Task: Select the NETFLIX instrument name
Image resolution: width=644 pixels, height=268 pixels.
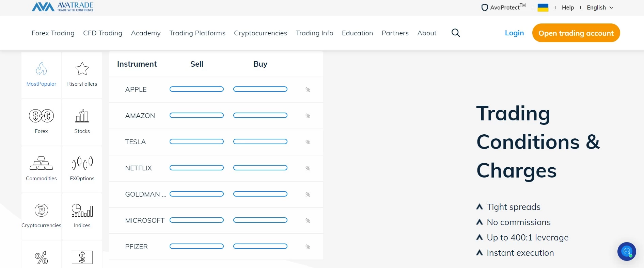Action: coord(139,168)
